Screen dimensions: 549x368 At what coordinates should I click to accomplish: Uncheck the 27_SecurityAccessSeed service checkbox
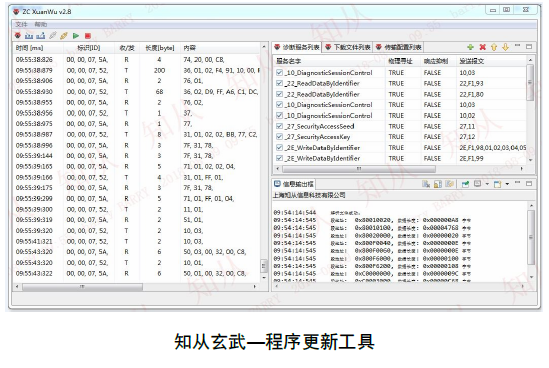click(279, 126)
